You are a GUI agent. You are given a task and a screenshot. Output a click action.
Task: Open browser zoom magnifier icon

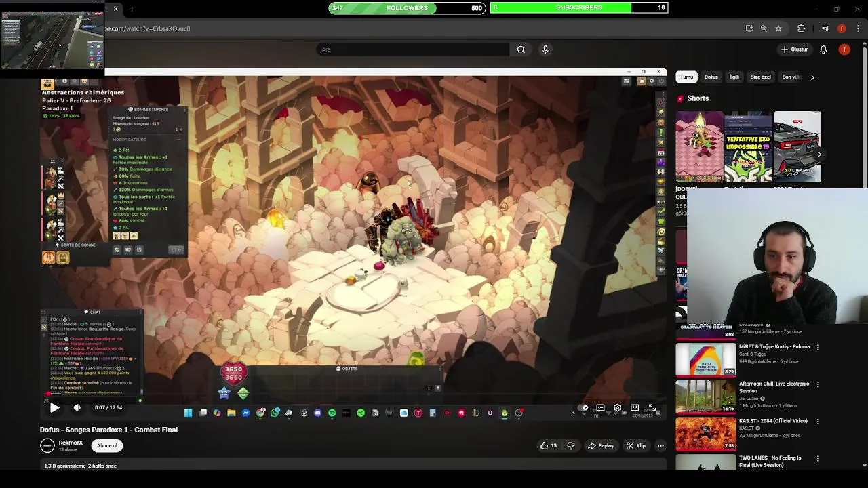(x=764, y=28)
